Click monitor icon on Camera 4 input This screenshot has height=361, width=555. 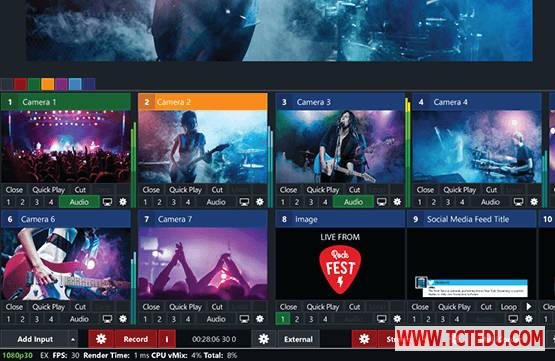pos(518,202)
